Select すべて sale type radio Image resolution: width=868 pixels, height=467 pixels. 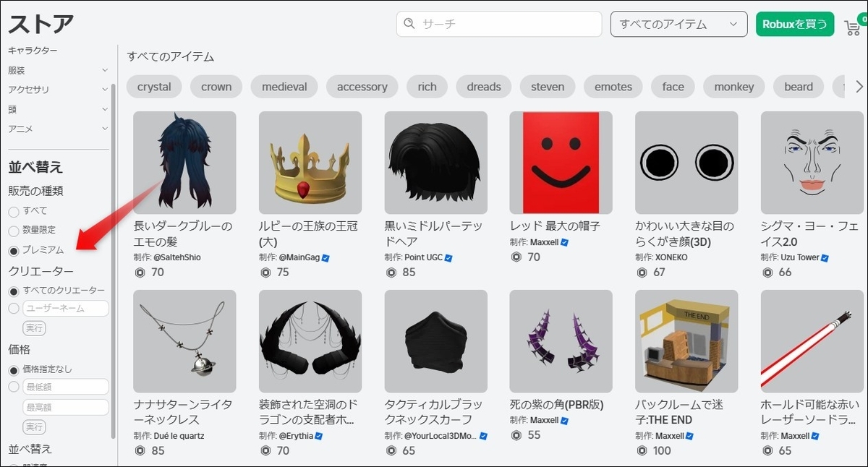point(14,212)
